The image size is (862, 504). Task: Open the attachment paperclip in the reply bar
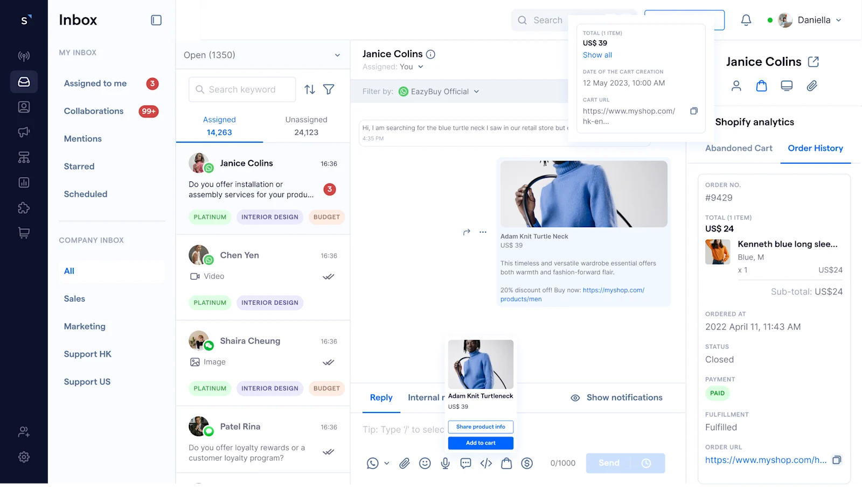tap(405, 463)
